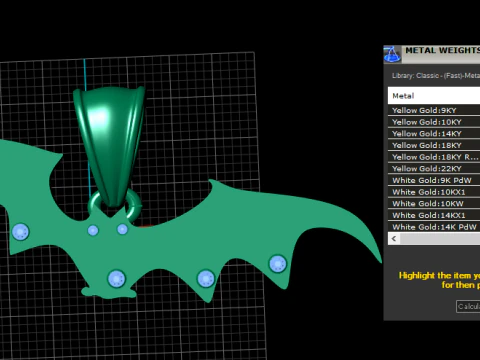The image size is (480, 360).
Task: Select Yellow Gold:22KY in the metal list
Action: tap(434, 169)
